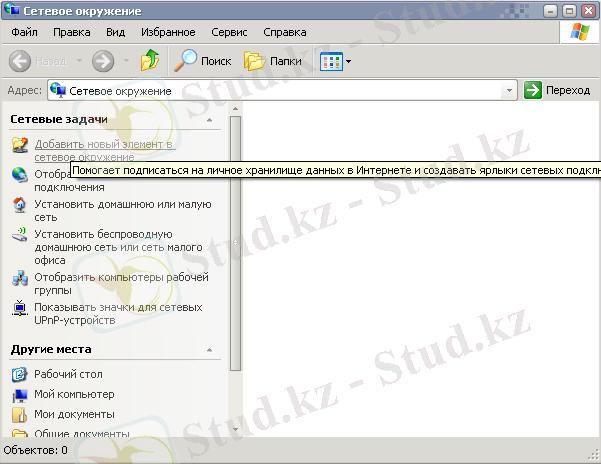601x464 pixels.
Task: Click UPnP devices icon
Action: (x=20, y=308)
